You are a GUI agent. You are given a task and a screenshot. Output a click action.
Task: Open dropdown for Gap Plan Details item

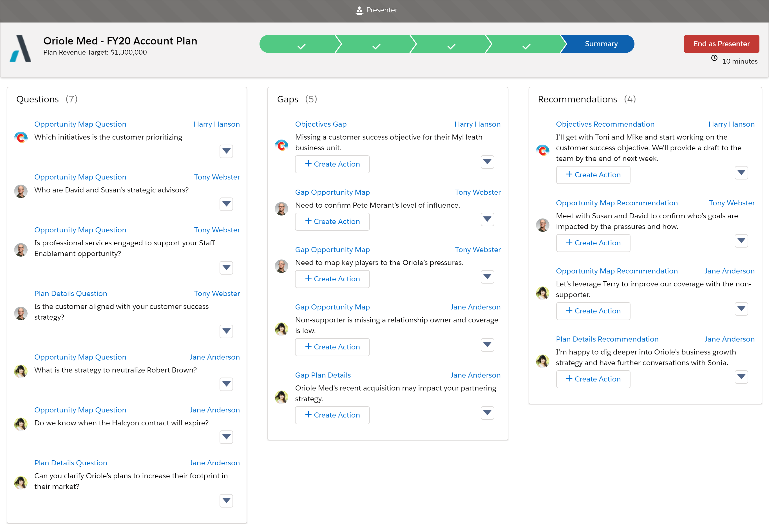tap(487, 413)
